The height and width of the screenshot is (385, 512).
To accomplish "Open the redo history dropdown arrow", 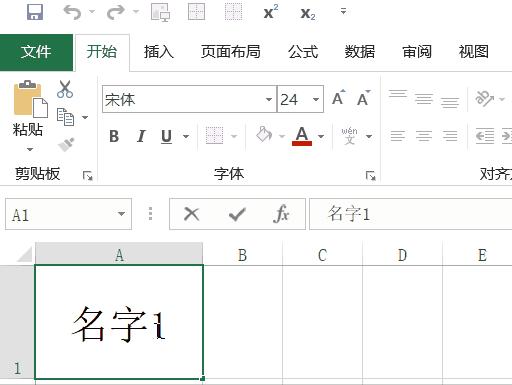I will click(136, 12).
